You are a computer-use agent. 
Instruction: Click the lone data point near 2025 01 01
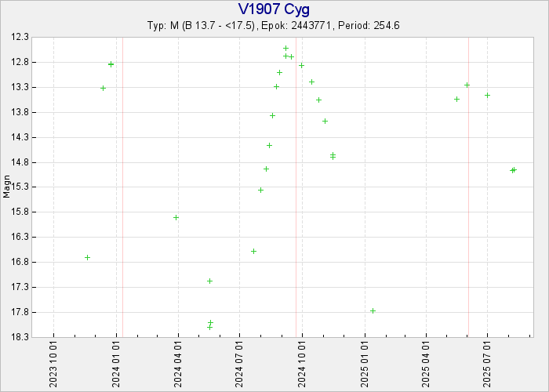coord(373,310)
